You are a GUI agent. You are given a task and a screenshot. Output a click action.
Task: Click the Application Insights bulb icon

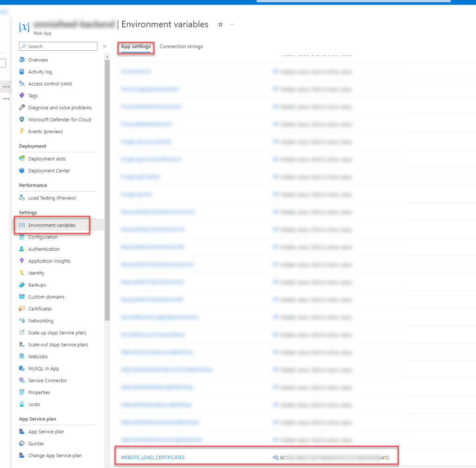pos(22,261)
